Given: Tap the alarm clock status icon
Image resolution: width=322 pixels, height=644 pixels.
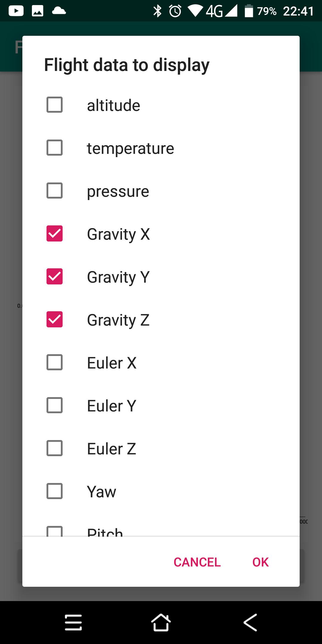Looking at the screenshot, I should click(x=175, y=11).
